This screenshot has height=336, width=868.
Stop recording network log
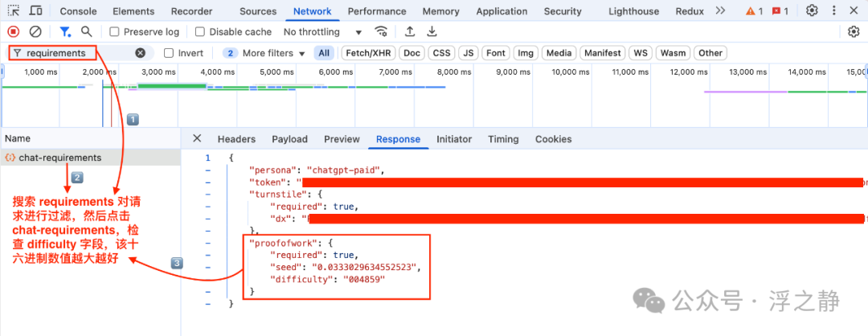coord(14,31)
